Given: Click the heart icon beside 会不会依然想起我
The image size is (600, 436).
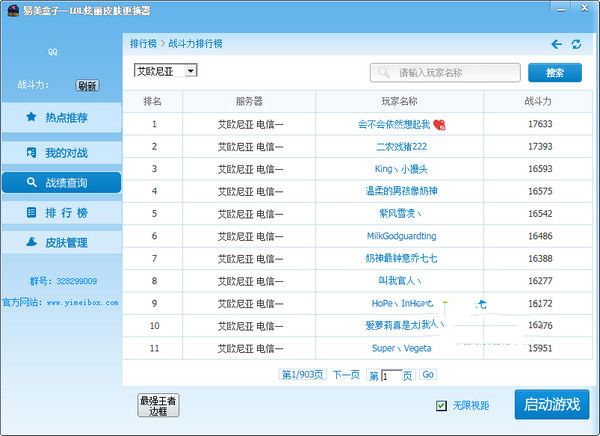Looking at the screenshot, I should tap(439, 124).
